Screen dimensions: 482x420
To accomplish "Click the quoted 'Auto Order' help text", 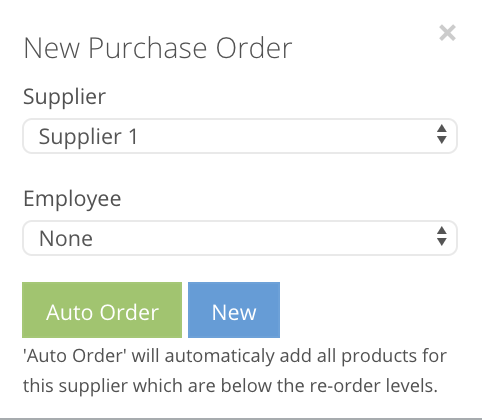I will (x=74, y=356).
